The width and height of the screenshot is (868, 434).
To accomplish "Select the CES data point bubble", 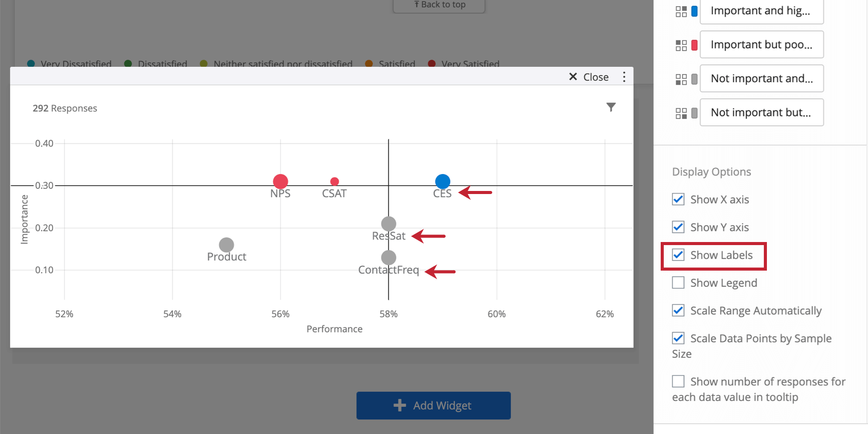I will (x=442, y=181).
